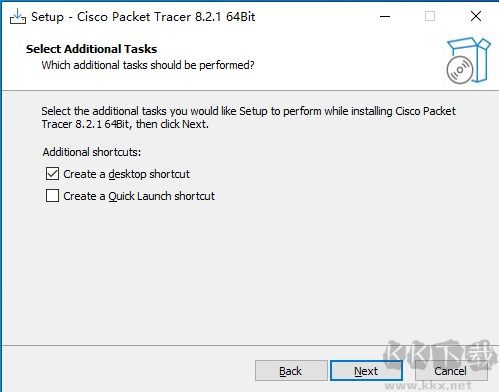
Task: Click the 'Create a desktop shortcut' label
Action: tap(126, 174)
